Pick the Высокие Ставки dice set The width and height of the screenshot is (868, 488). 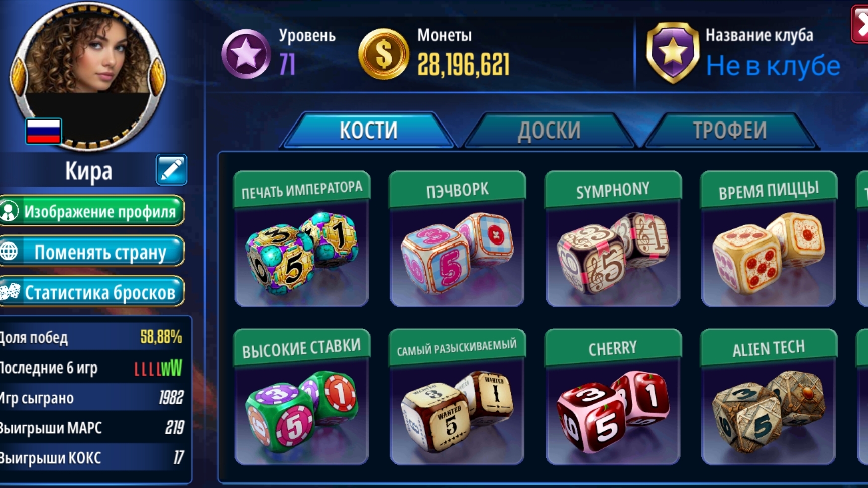point(302,397)
